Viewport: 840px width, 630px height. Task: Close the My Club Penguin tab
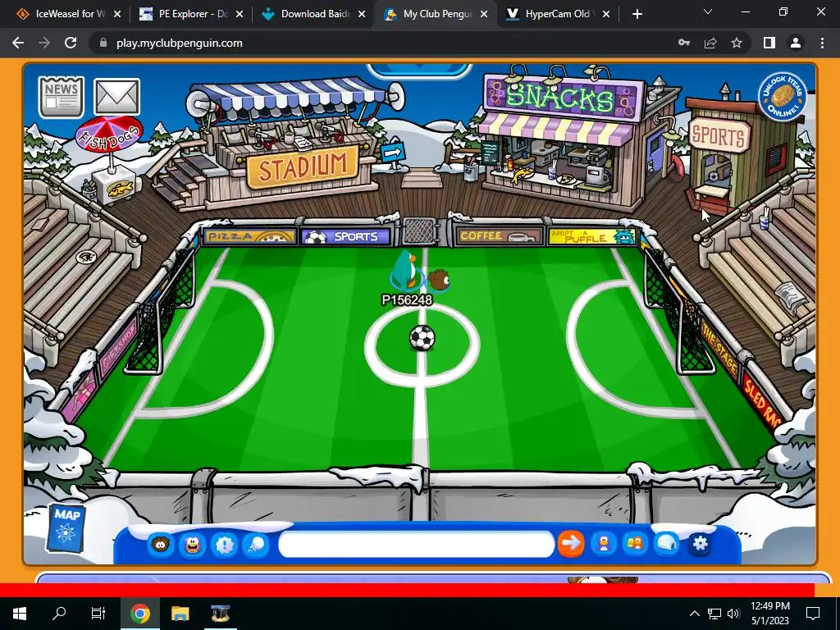(484, 15)
